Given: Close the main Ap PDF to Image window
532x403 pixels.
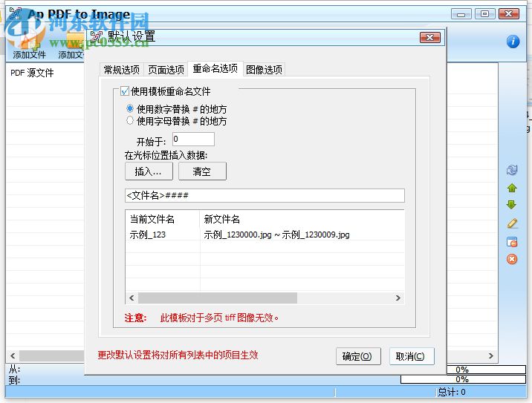Looking at the screenshot, I should 509,14.
